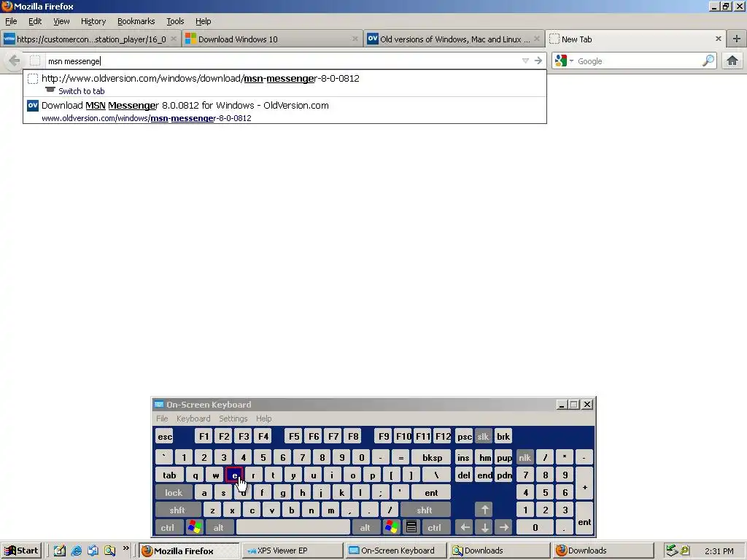This screenshot has width=747, height=560.
Task: Click the first quick launch notepad icon
Action: pos(60,551)
